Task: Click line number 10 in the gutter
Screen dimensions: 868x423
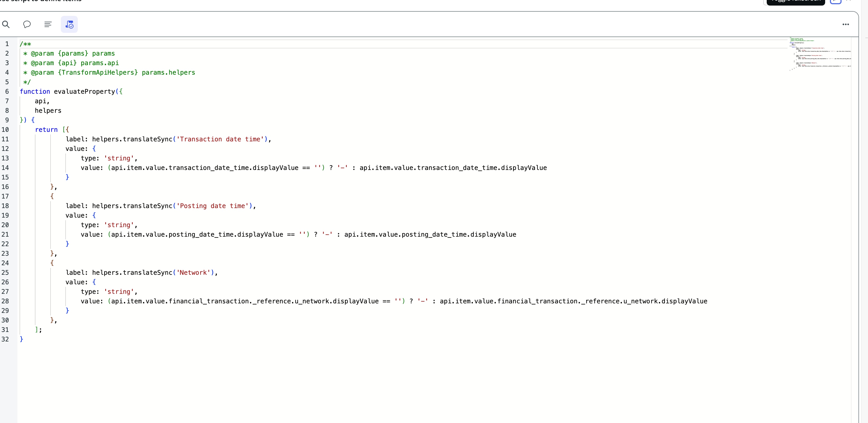Action: point(5,129)
